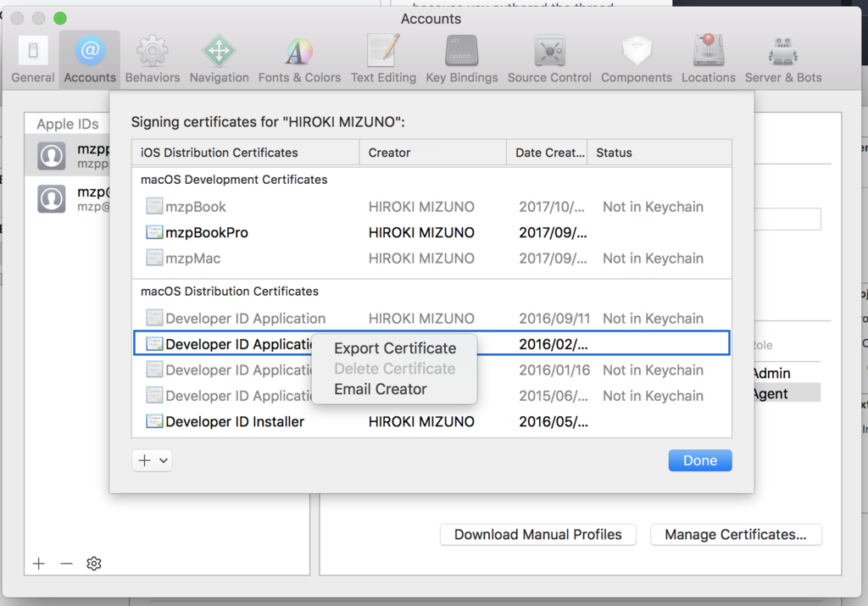The image size is (868, 606).
Task: Click the mzpMac certificate icon
Action: [x=154, y=258]
